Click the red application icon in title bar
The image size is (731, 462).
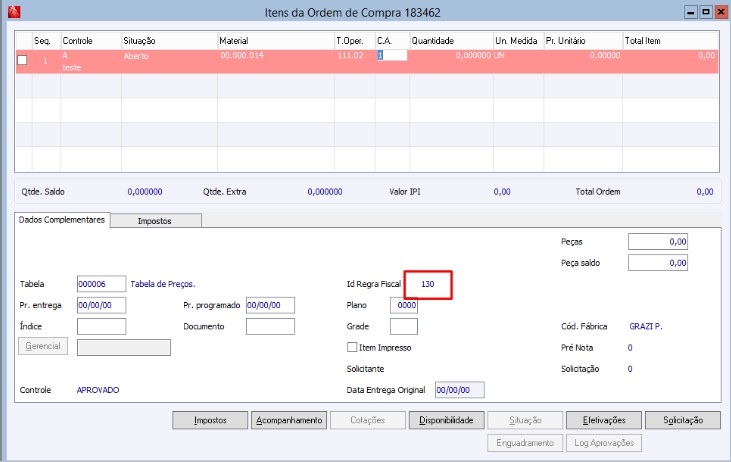click(x=14, y=12)
